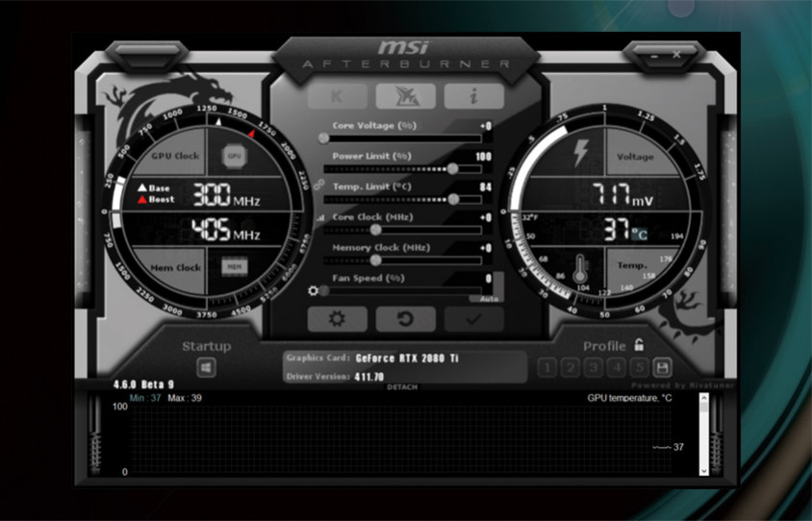
Task: Click the Memory Clock +0 value
Action: [x=486, y=248]
